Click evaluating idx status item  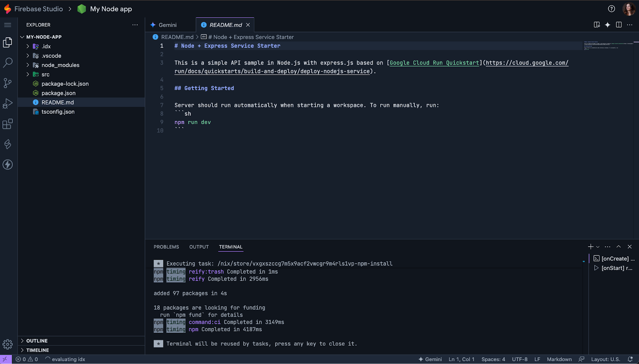65,359
